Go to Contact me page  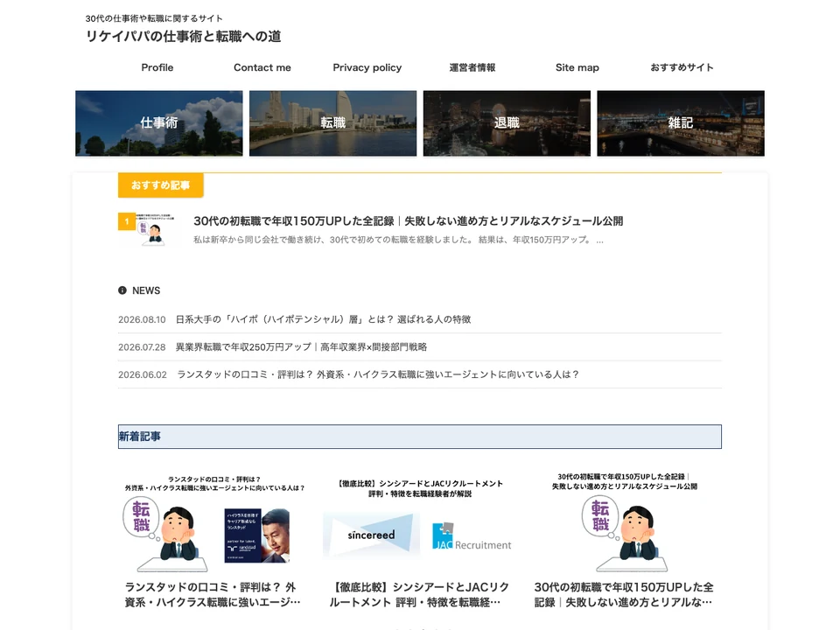pos(262,67)
